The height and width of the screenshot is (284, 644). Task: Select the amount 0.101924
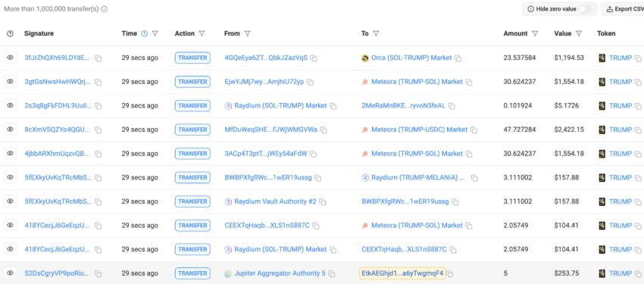[x=517, y=105]
